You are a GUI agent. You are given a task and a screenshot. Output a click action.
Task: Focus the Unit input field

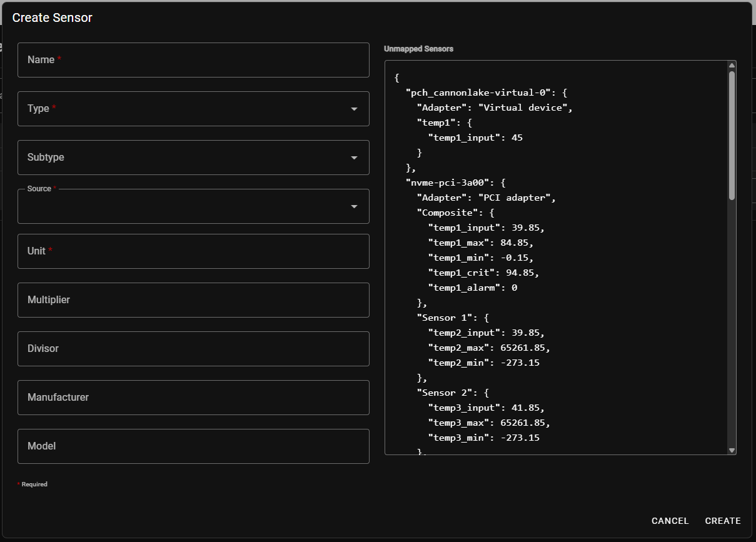tap(188, 251)
